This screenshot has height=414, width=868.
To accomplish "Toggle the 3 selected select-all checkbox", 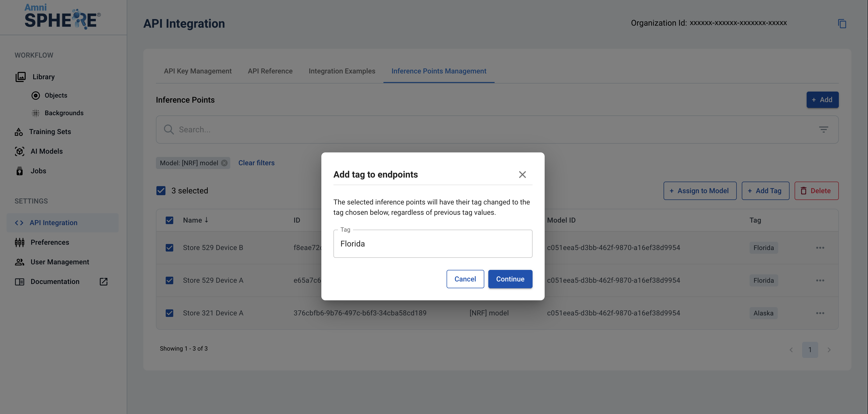I will [x=161, y=191].
